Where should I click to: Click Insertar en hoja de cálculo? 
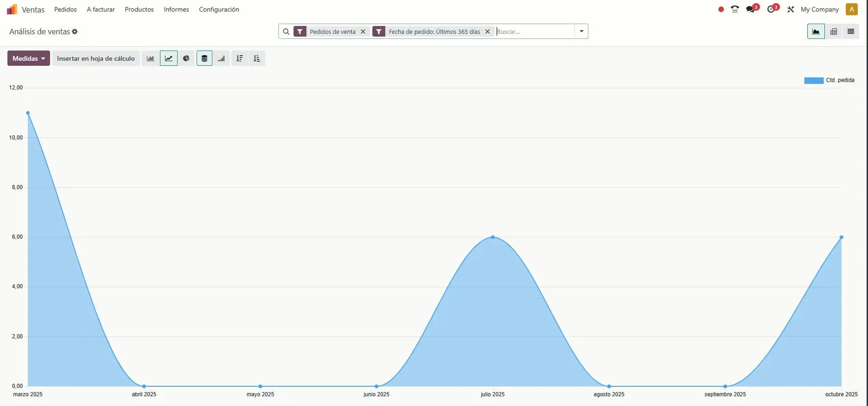click(x=96, y=58)
